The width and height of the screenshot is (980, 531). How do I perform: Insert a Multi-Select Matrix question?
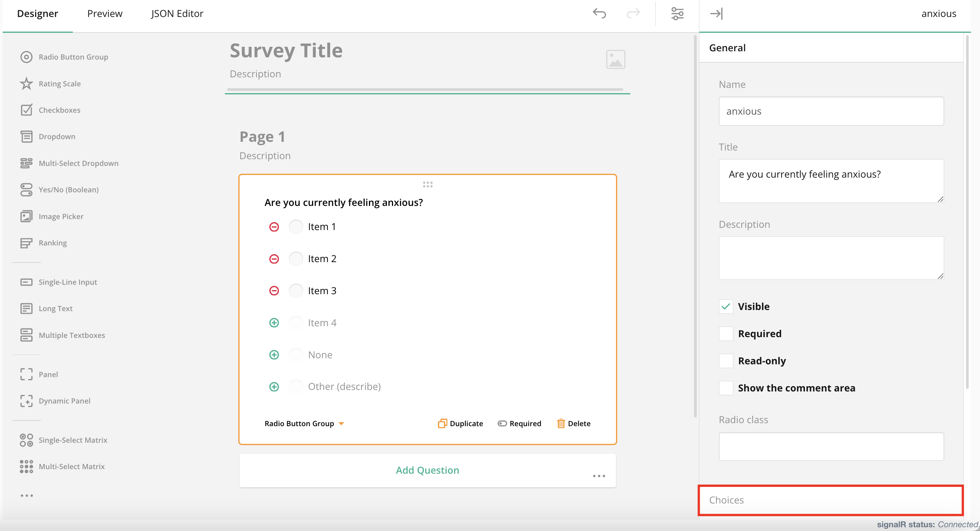(72, 466)
